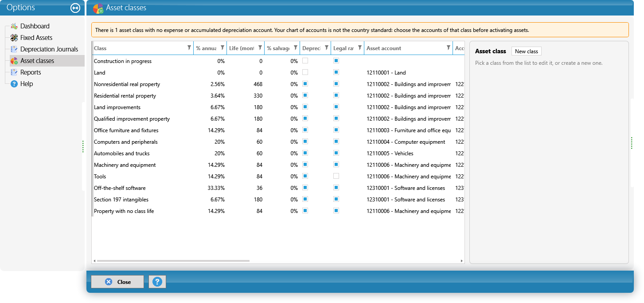This screenshot has width=644, height=303.
Task: Click the New class button
Action: (x=527, y=51)
